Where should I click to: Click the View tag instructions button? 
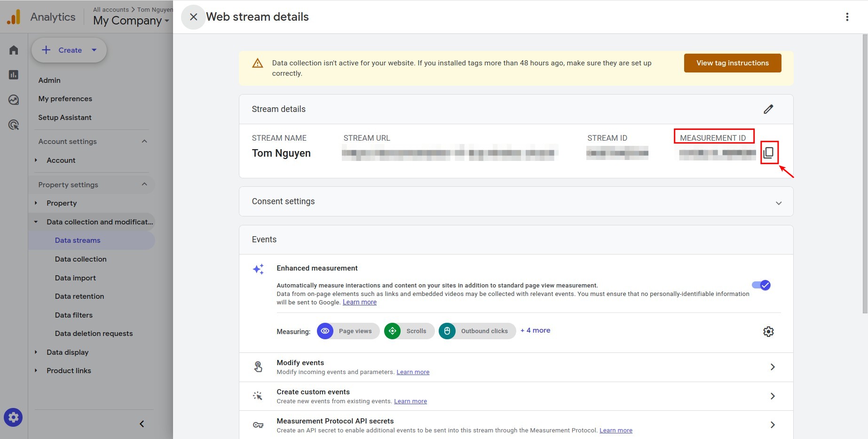[x=733, y=63]
